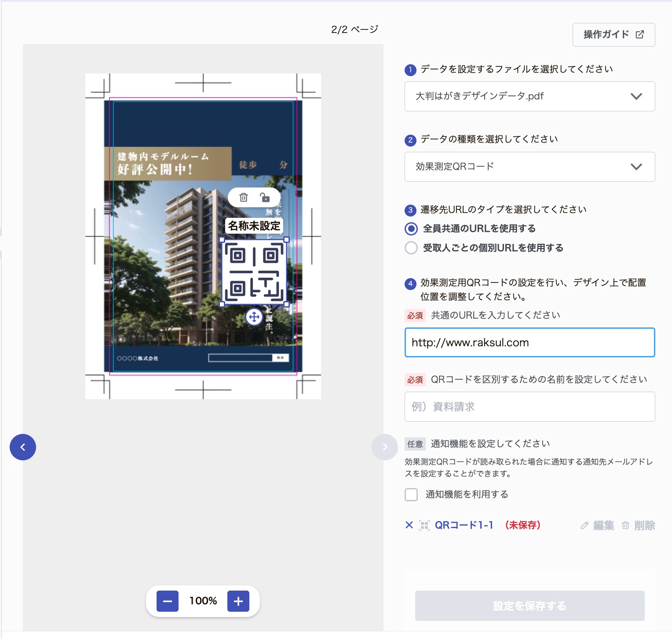Click top-left resize handle of QR code
This screenshot has height=639, width=672.
pyautogui.click(x=222, y=240)
